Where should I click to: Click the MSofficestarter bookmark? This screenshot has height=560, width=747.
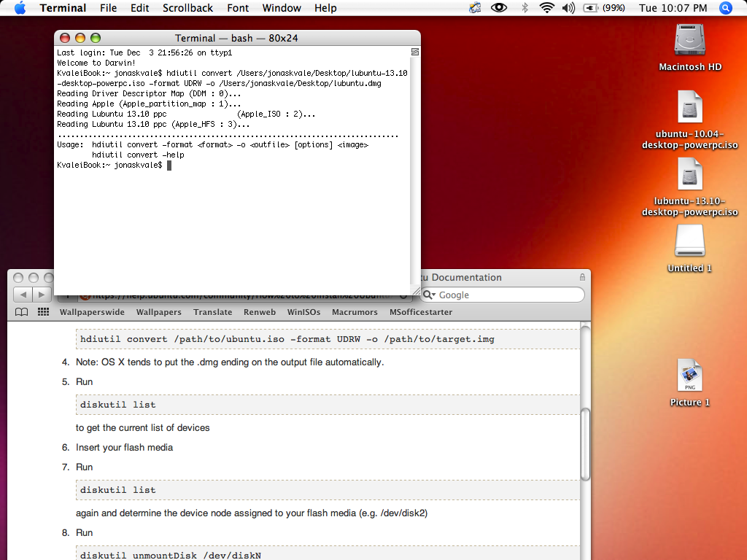click(x=421, y=312)
